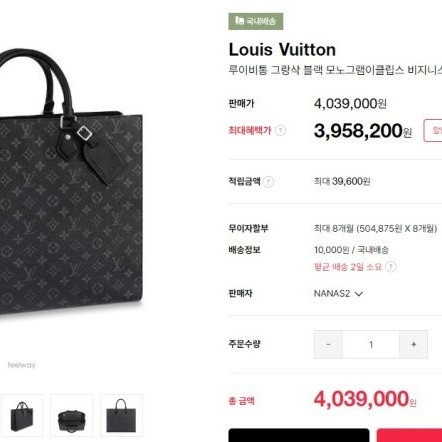Click the main Louis Vuitton bag image

point(71,182)
